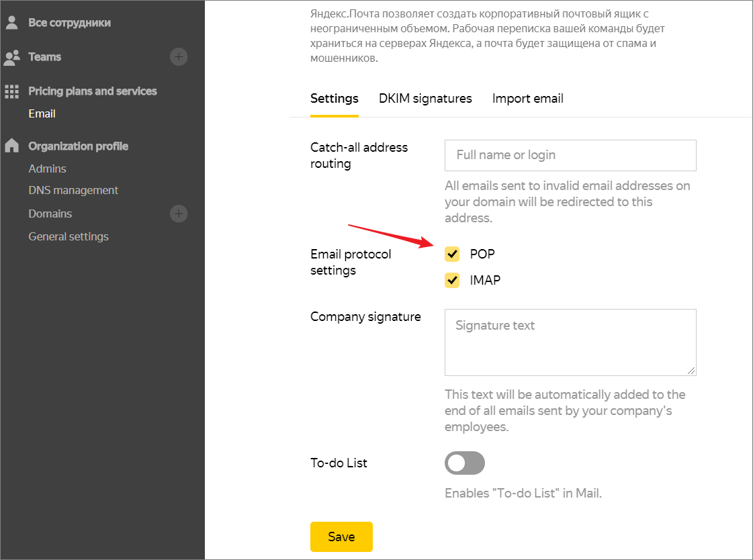The image size is (753, 560).
Task: Open General settings in sidebar
Action: coord(69,236)
